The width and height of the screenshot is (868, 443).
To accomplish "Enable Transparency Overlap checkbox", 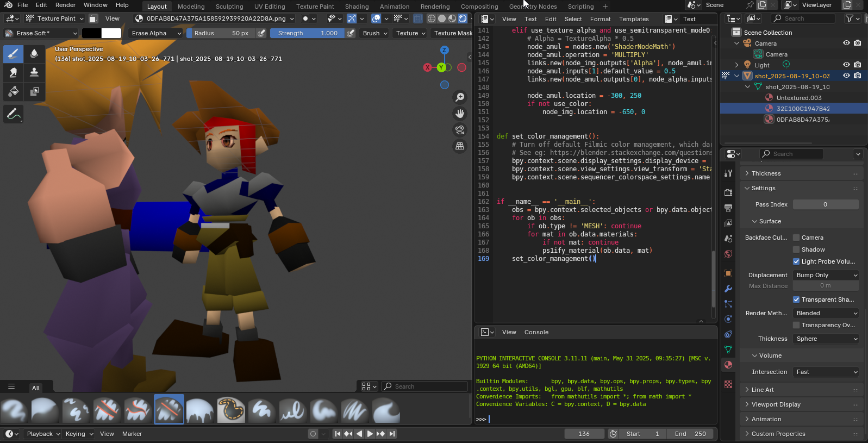I will click(796, 325).
